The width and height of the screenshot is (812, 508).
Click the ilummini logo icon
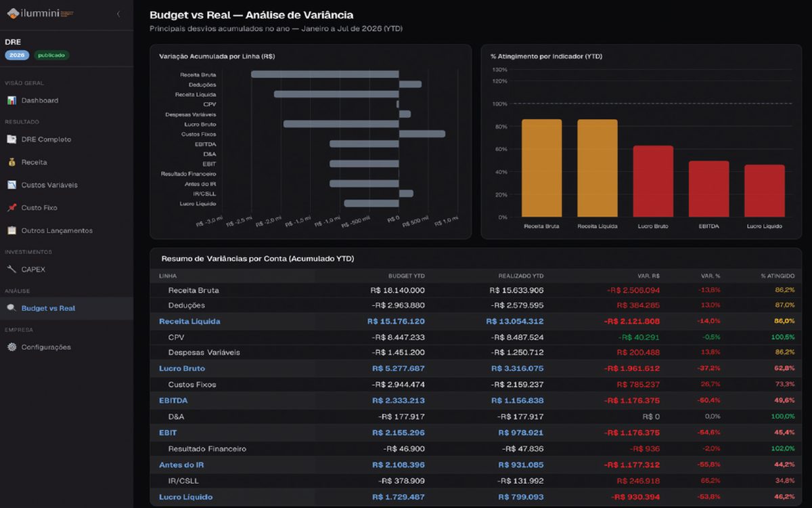coord(12,13)
